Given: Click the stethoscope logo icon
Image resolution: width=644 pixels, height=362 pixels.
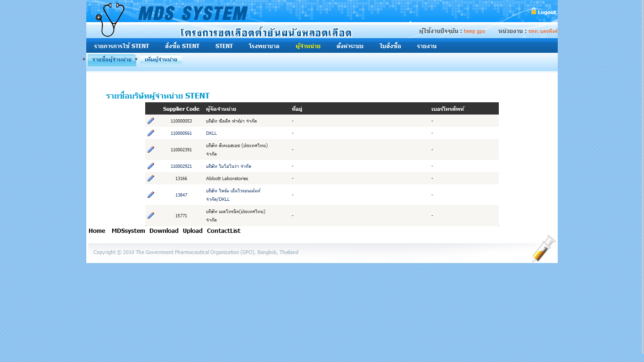Looking at the screenshot, I should [110, 19].
